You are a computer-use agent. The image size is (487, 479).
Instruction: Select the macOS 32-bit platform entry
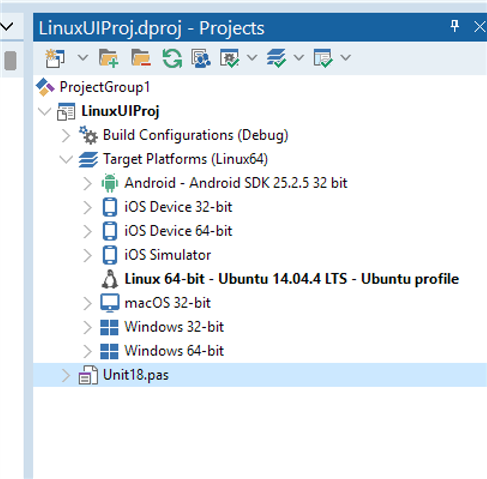coord(167,303)
